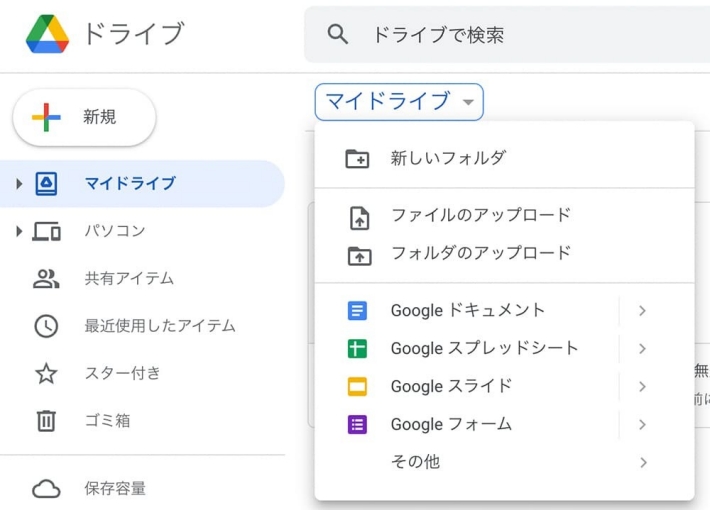Image resolution: width=710 pixels, height=510 pixels.
Task: Click the purple Google Forms icon
Action: (357, 425)
